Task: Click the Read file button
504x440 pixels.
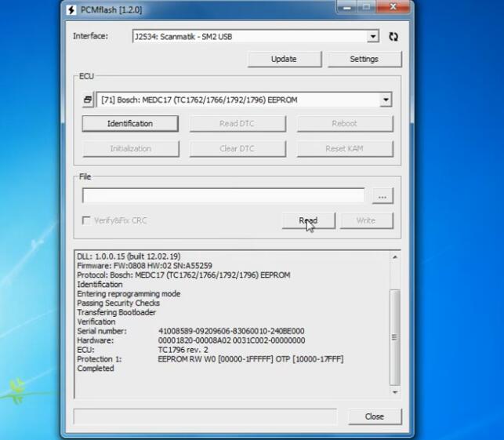Action: tap(309, 220)
